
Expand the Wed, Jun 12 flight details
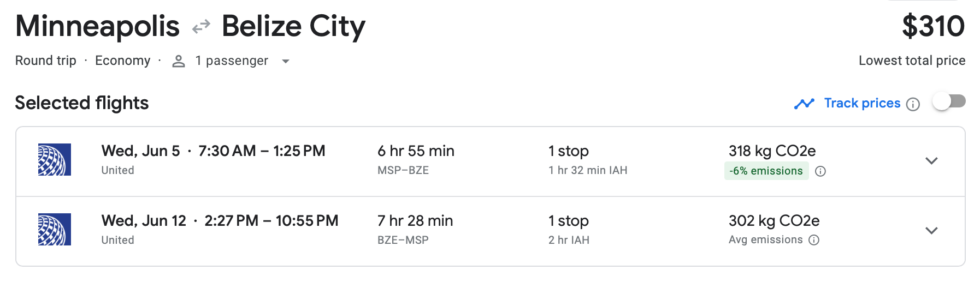point(931,231)
